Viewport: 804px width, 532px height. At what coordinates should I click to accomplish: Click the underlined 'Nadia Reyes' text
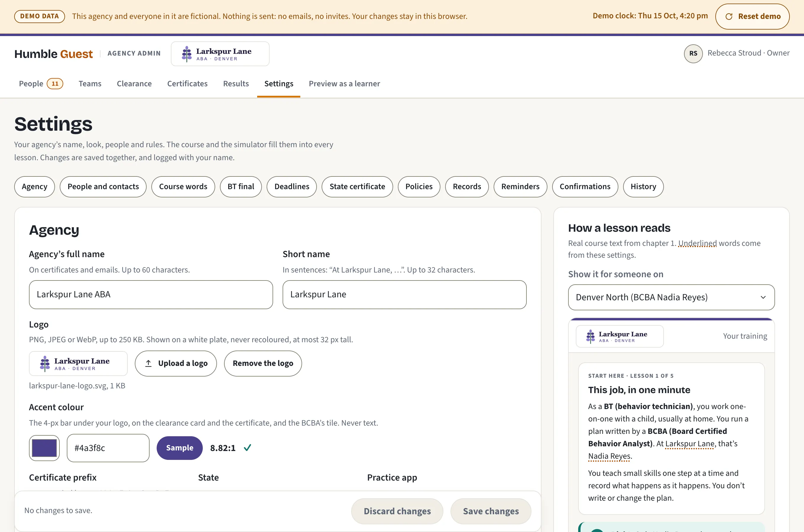tap(609, 456)
